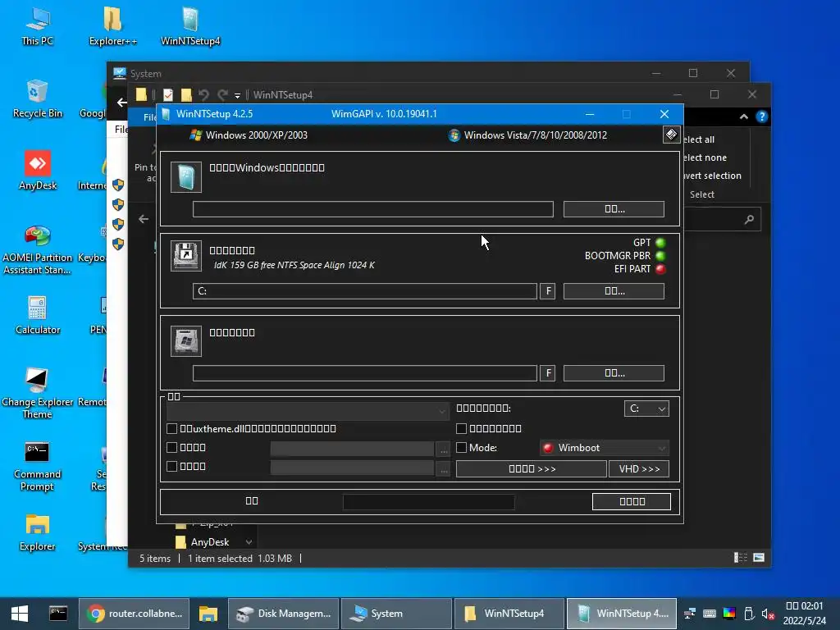Select the Windows Vista/7/8/10/2008/2012 tab
The width and height of the screenshot is (840, 630).
tap(527, 135)
